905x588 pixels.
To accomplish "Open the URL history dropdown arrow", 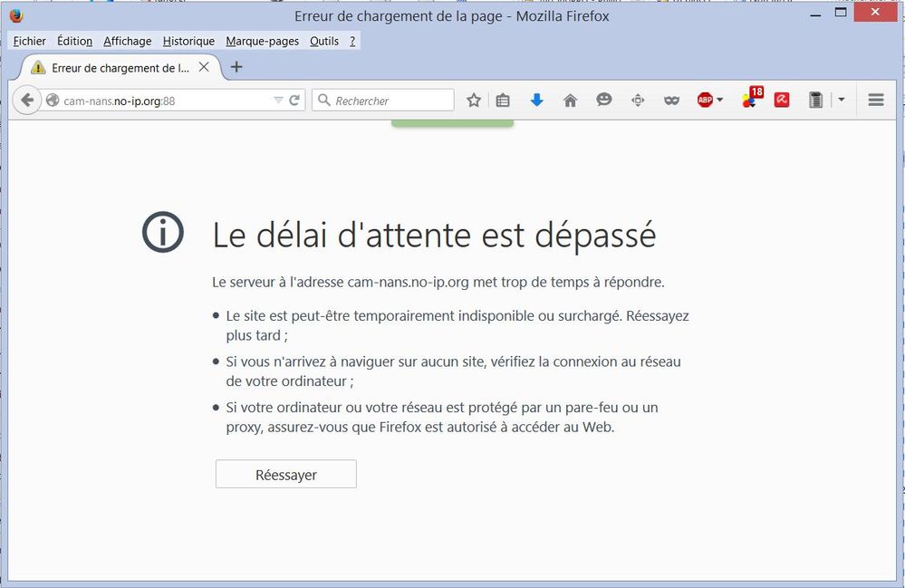I will point(278,101).
